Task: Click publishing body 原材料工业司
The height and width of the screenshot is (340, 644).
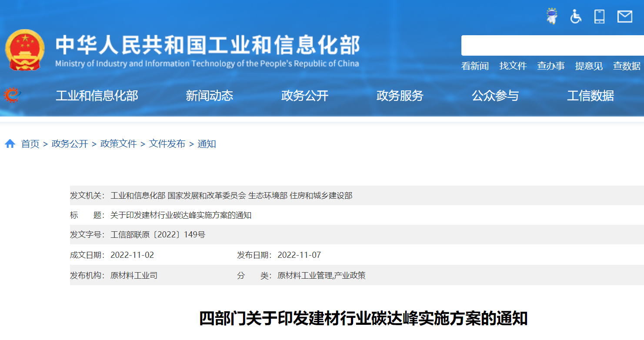Action: point(134,276)
